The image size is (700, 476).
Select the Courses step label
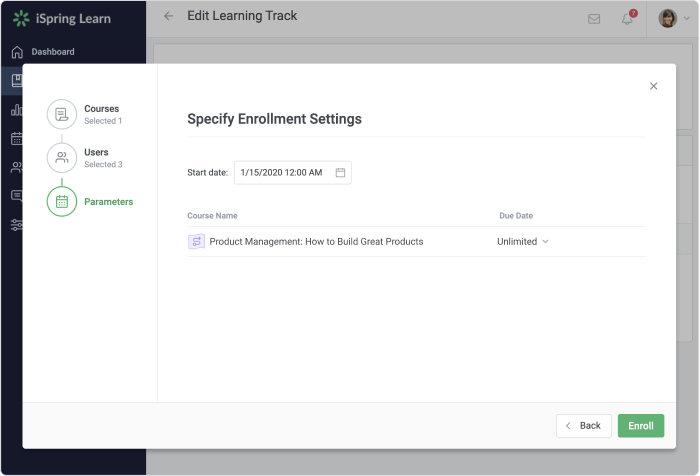coord(102,109)
